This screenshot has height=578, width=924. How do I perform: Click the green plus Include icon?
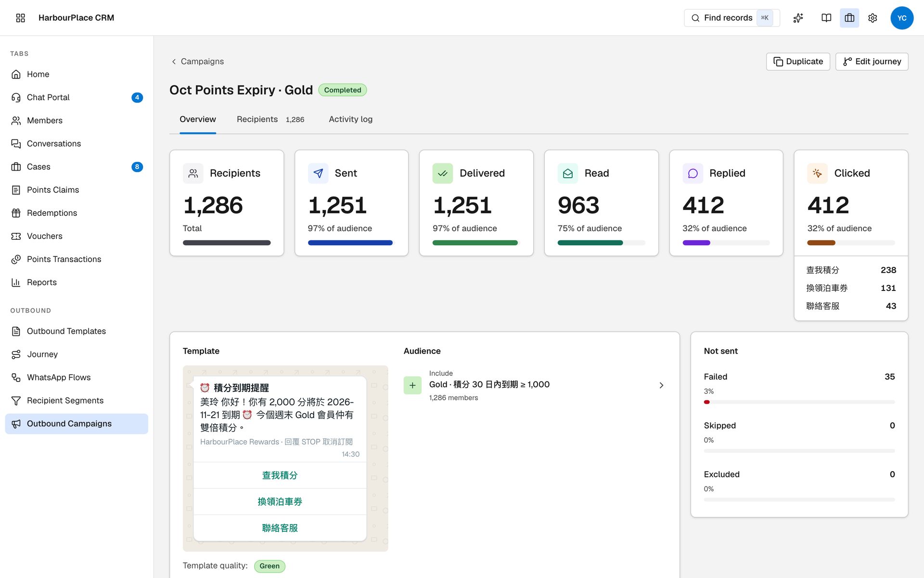pyautogui.click(x=412, y=385)
